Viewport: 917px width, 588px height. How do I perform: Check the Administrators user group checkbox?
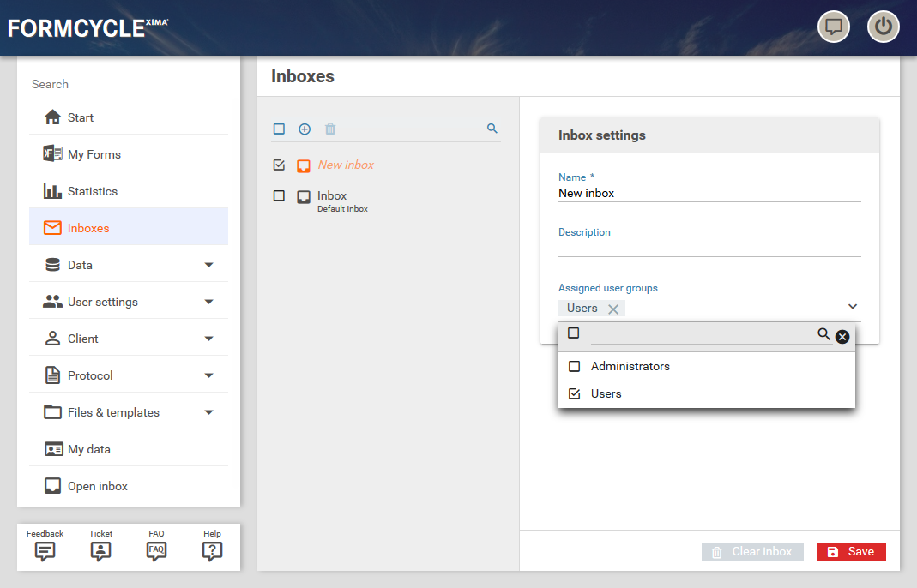(575, 366)
